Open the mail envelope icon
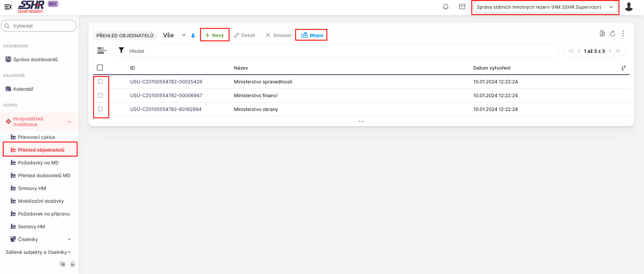The image size is (644, 274). tap(462, 7)
